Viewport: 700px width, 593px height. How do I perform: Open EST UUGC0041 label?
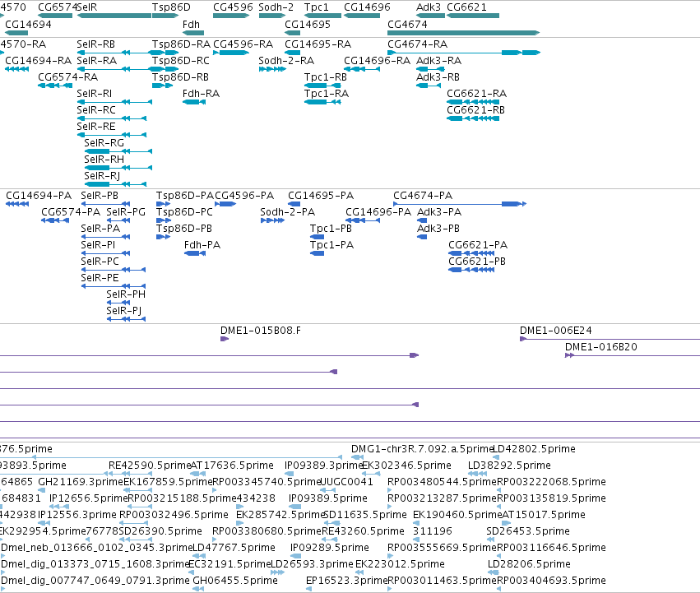[347, 482]
